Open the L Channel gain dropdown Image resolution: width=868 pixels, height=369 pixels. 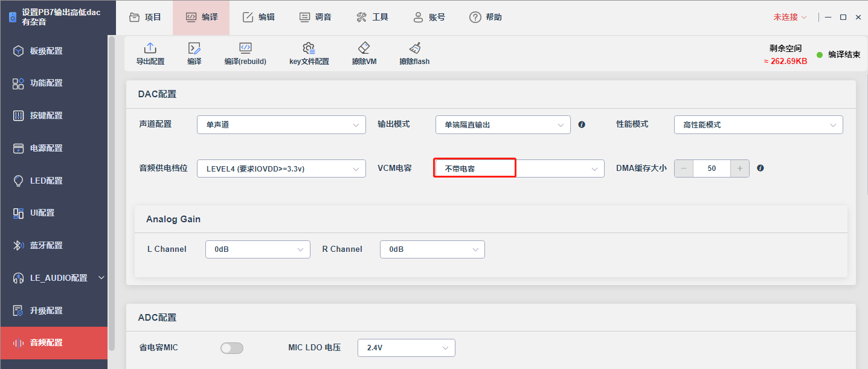(x=258, y=249)
